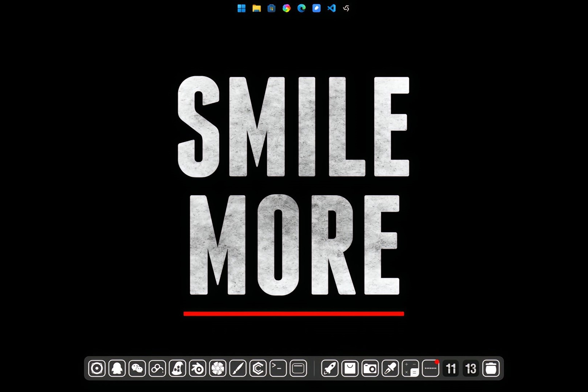
Task: Launch the terminal from the dock
Action: [x=278, y=368]
